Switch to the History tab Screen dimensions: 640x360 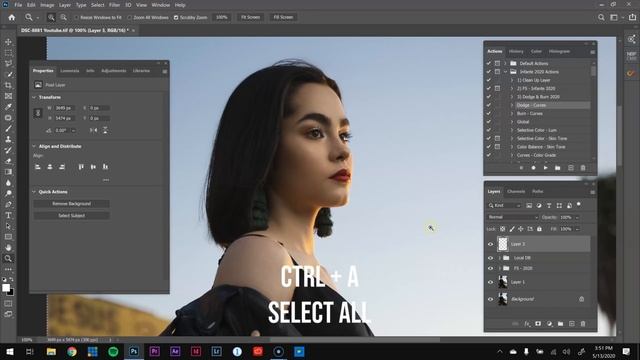tap(516, 51)
